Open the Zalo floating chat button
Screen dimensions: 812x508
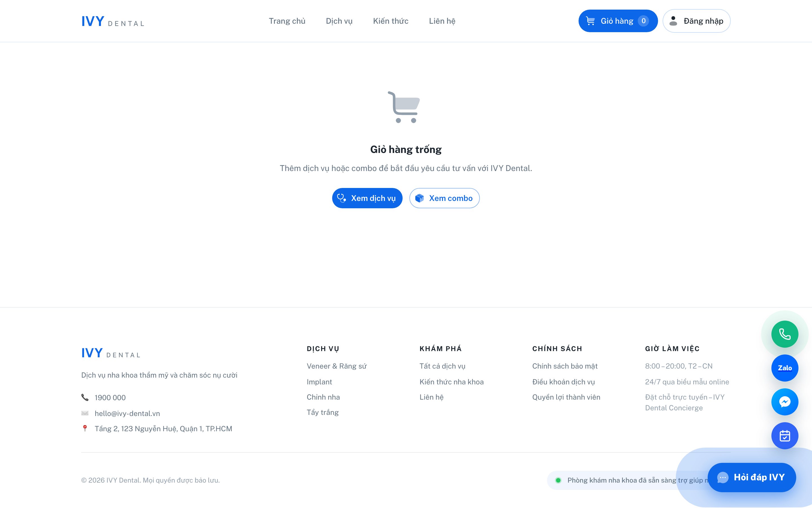[784, 368]
